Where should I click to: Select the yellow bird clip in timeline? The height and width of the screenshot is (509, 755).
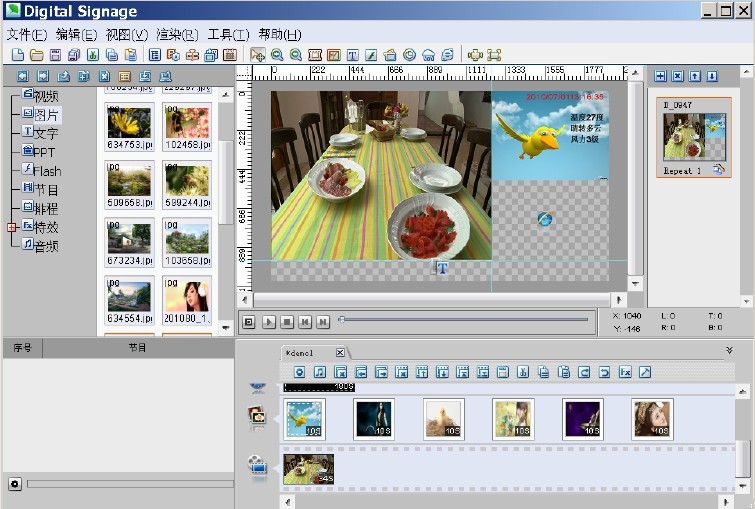pyautogui.click(x=304, y=419)
